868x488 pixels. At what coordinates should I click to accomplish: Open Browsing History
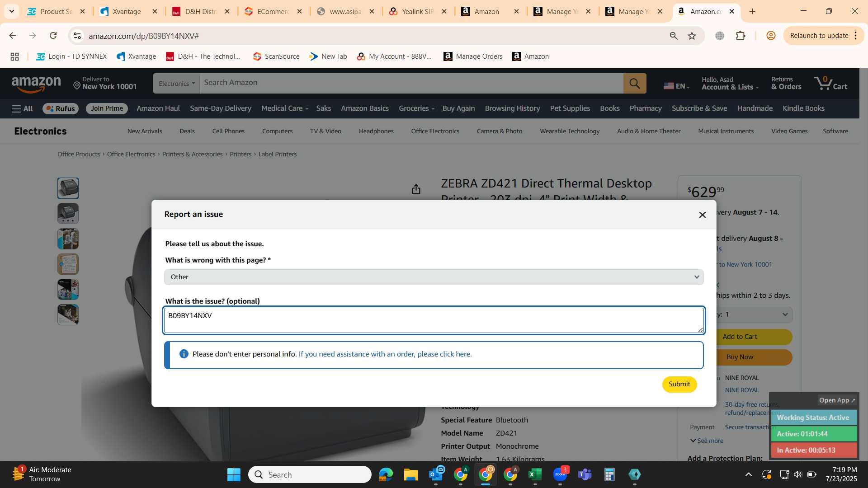[x=512, y=108]
